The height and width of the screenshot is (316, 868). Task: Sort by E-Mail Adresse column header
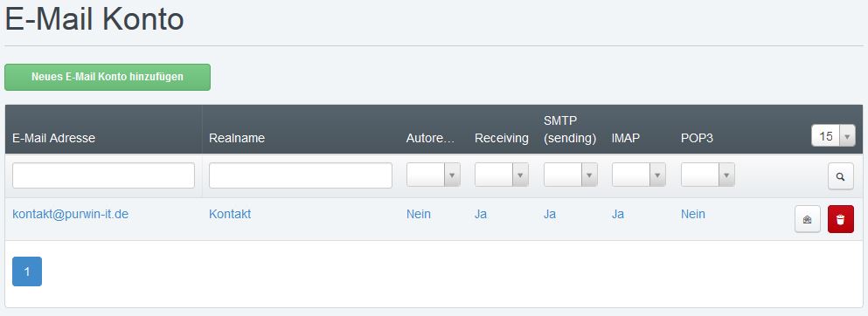coord(53,138)
